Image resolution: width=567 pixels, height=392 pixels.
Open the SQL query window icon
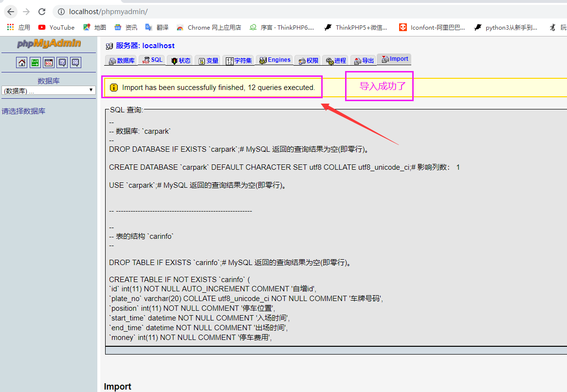48,62
